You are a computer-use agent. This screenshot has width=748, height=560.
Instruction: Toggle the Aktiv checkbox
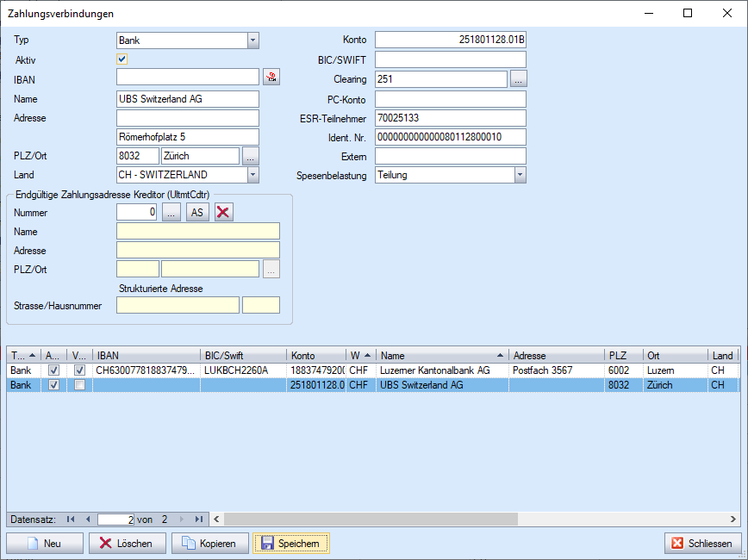point(122,59)
